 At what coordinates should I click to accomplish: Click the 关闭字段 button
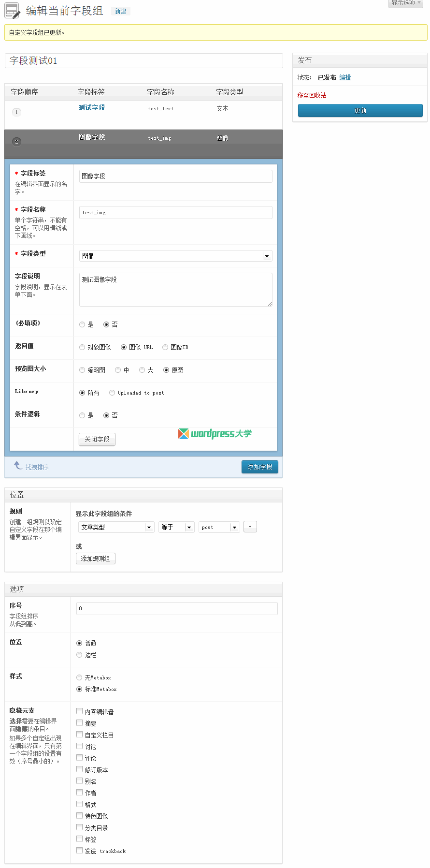tap(97, 439)
